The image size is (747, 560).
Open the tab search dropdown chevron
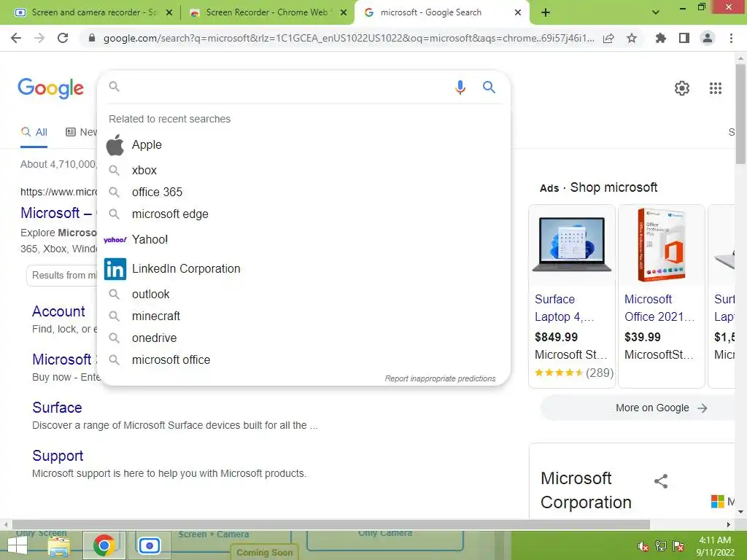(x=656, y=12)
